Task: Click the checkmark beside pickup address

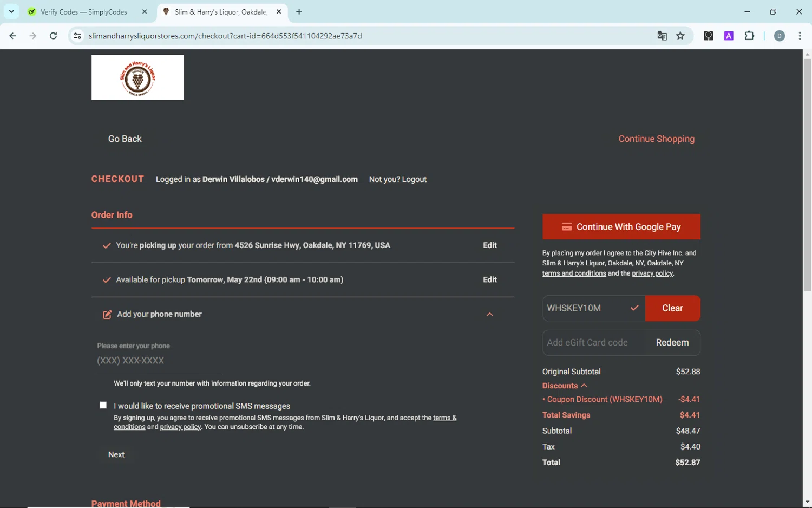Action: [x=107, y=246]
